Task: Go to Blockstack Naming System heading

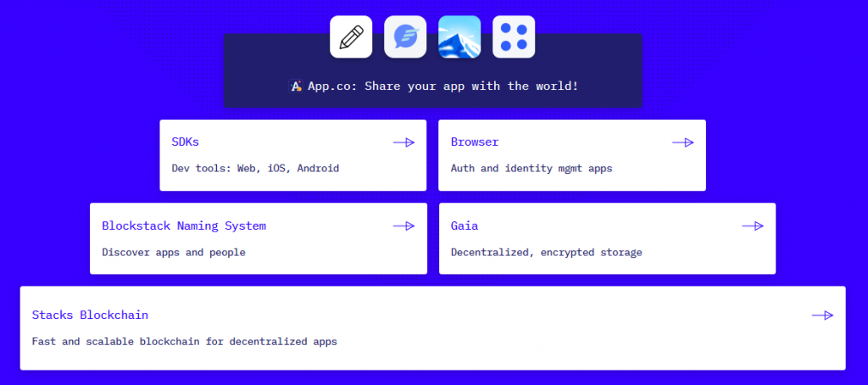Action: click(x=184, y=226)
